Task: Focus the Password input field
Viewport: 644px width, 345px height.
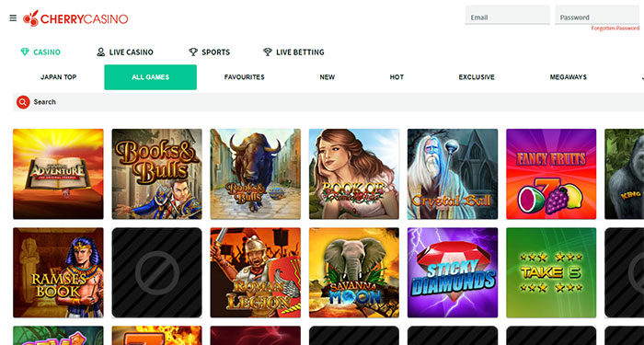Action: (x=598, y=16)
